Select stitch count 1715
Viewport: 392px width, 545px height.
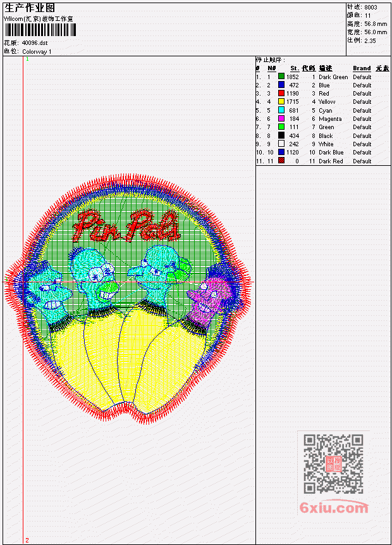pyautogui.click(x=292, y=102)
